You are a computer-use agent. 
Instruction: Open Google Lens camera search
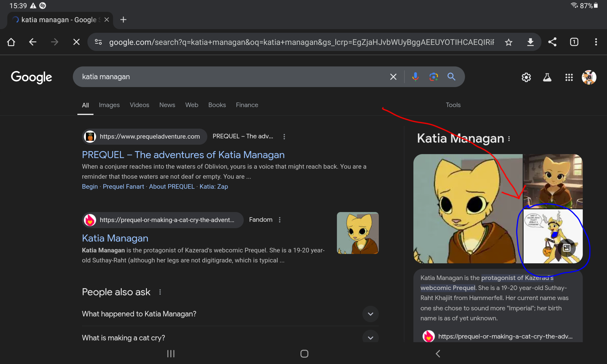[434, 77]
